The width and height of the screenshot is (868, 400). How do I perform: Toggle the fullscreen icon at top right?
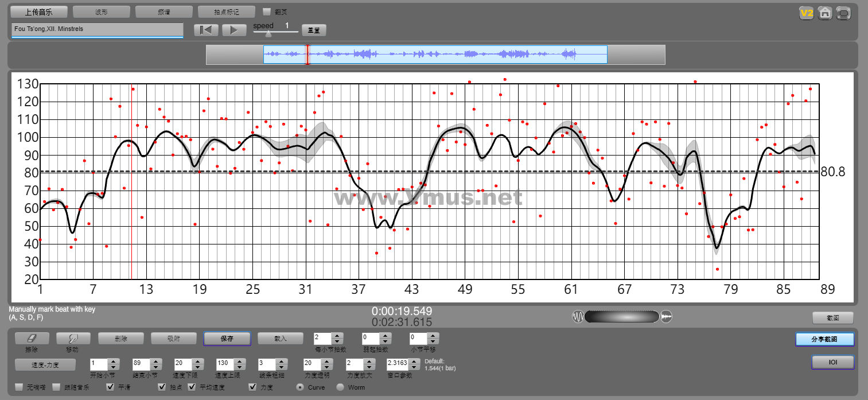click(843, 13)
